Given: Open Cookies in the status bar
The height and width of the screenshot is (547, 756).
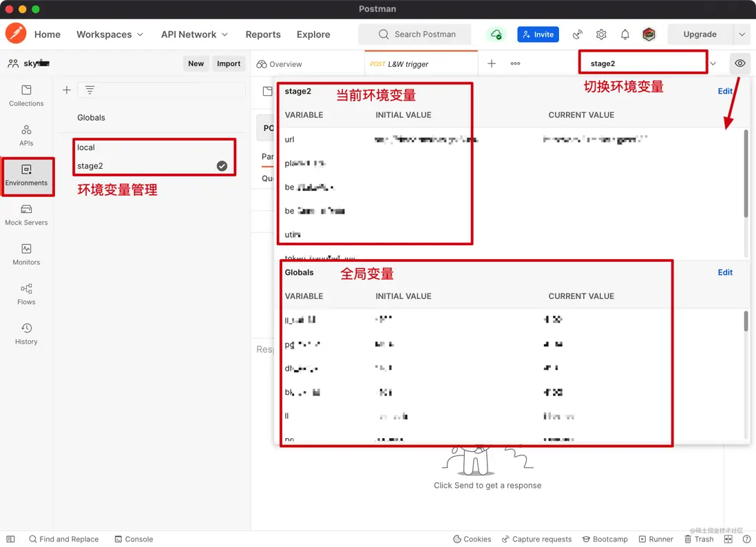Looking at the screenshot, I should coord(472,539).
